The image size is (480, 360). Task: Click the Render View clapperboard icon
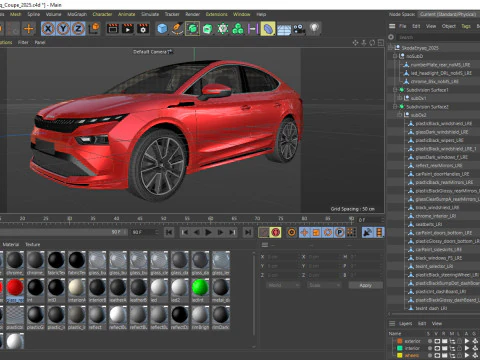[x=113, y=29]
